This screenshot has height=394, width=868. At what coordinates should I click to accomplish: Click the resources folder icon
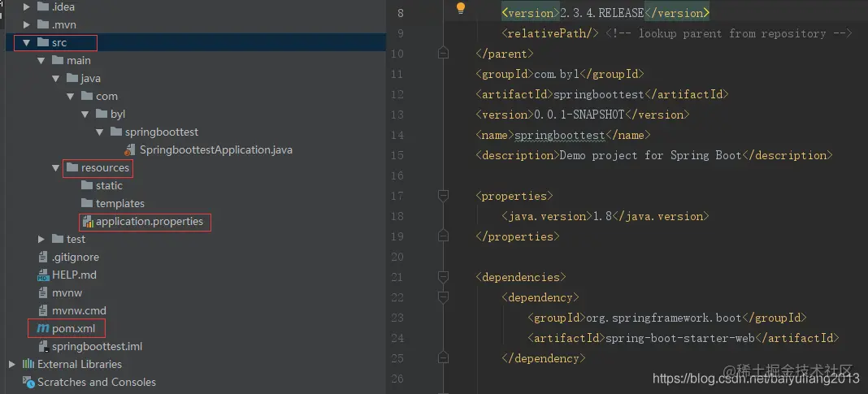[x=72, y=167]
